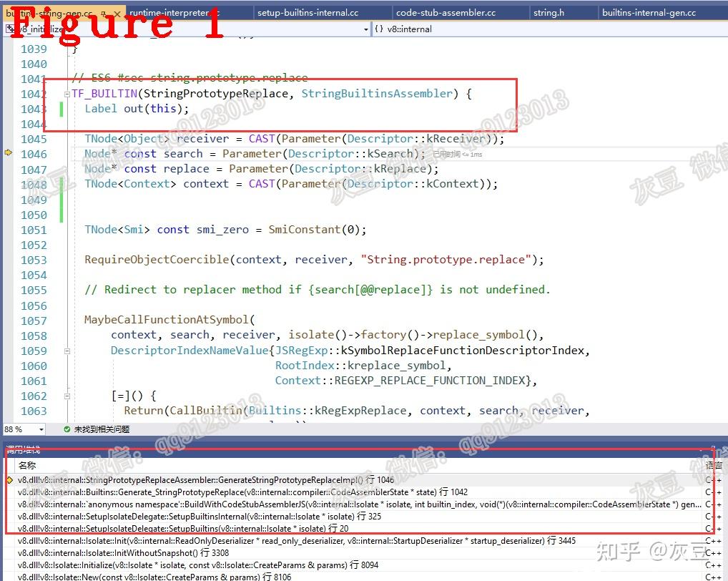Open the 88 % zoom level dropdown
This screenshot has width=728, height=581.
click(41, 429)
